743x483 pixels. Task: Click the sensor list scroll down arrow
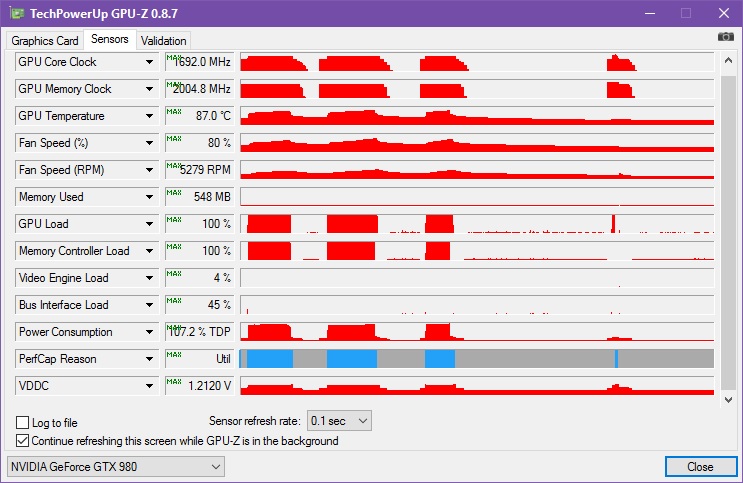point(728,400)
